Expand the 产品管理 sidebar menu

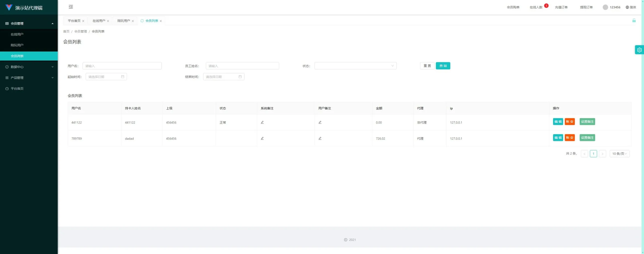[29, 78]
